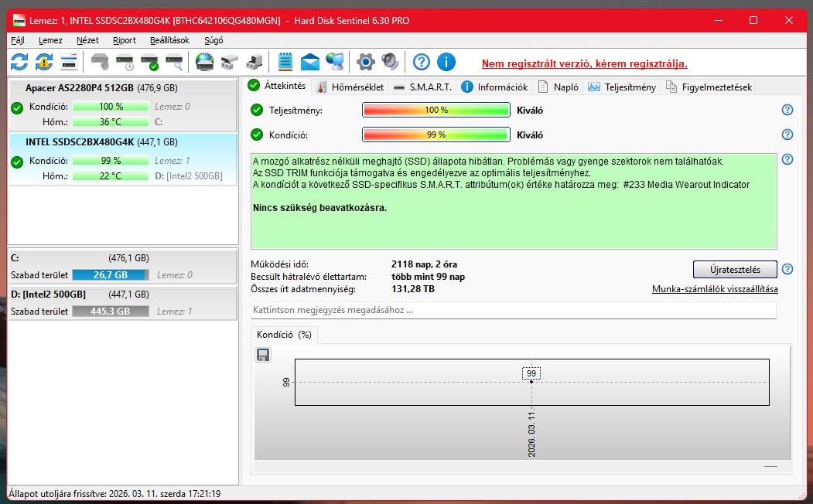Click the globe with disk toolbar icon
Screen dimensions: 813x504
204,62
